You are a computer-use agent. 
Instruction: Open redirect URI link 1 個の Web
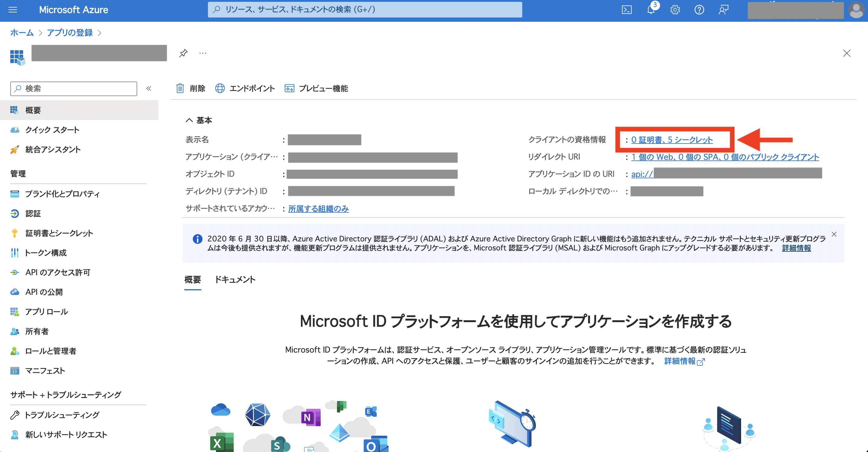pyautogui.click(x=725, y=157)
